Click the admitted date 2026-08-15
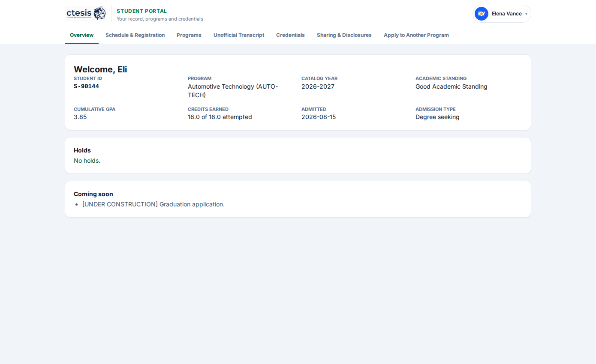 pos(319,117)
